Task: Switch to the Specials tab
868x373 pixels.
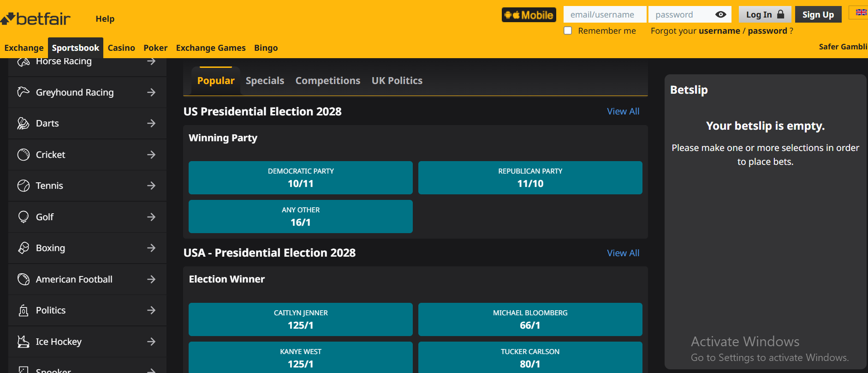Action: [265, 81]
